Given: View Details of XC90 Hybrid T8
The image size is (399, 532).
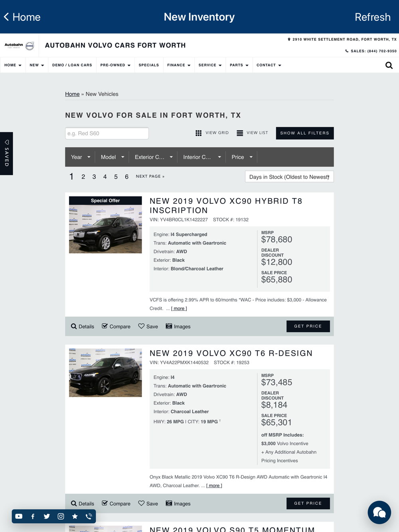Looking at the screenshot, I should coord(83,326).
